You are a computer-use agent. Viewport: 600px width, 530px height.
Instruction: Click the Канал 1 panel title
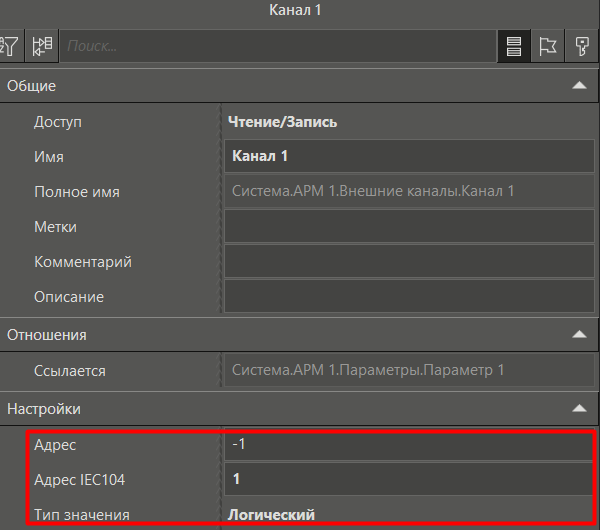tap(299, 10)
